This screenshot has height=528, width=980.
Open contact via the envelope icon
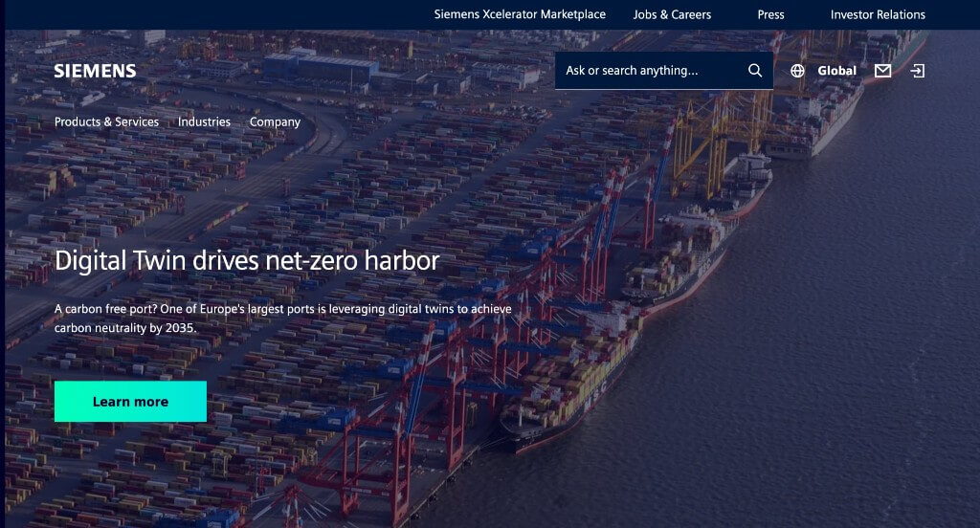(x=882, y=71)
